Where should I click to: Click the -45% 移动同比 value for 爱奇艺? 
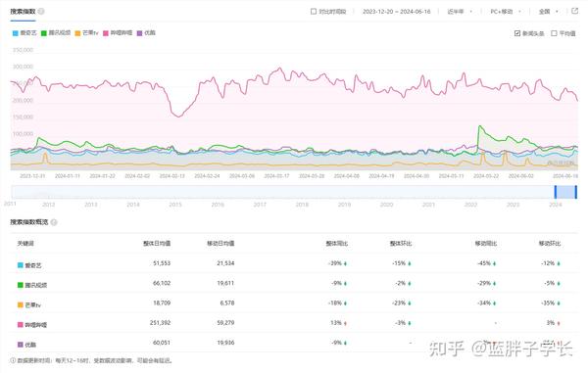point(484,263)
